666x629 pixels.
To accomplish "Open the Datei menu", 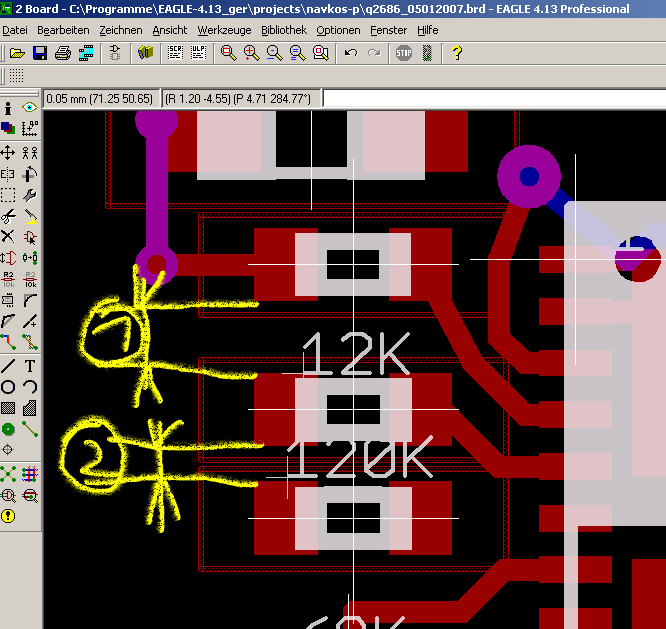I will pos(15,30).
